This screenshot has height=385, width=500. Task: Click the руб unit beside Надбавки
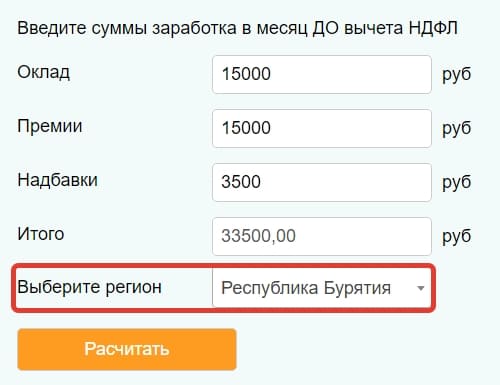[456, 183]
